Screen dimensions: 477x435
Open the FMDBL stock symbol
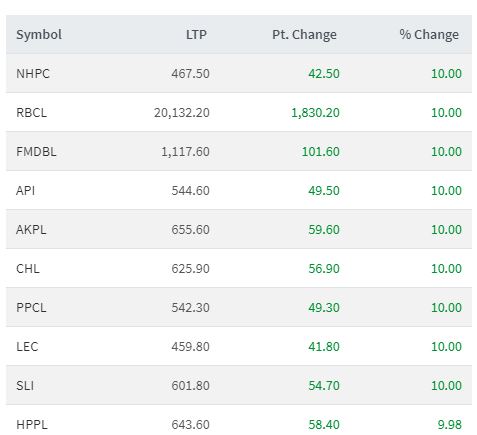click(36, 152)
